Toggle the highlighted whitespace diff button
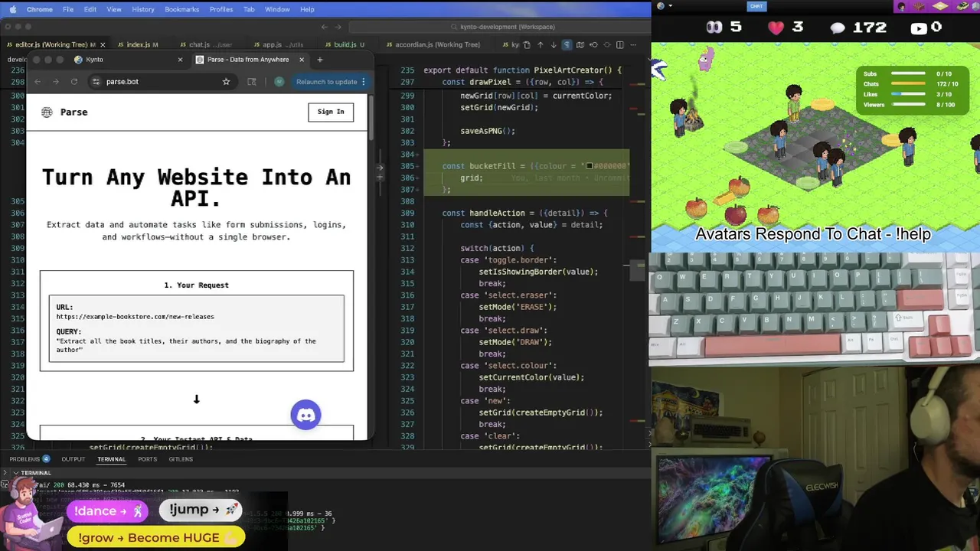The image size is (980, 551). click(567, 45)
